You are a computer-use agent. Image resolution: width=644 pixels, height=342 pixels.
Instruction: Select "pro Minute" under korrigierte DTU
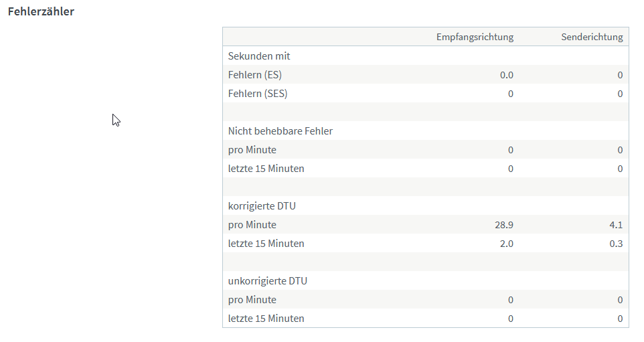(x=252, y=225)
